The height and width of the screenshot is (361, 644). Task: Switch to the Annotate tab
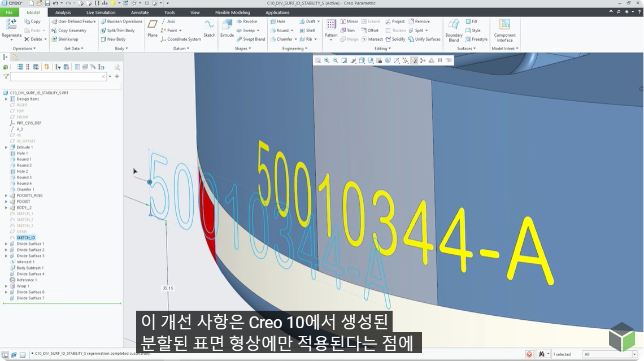pos(140,12)
